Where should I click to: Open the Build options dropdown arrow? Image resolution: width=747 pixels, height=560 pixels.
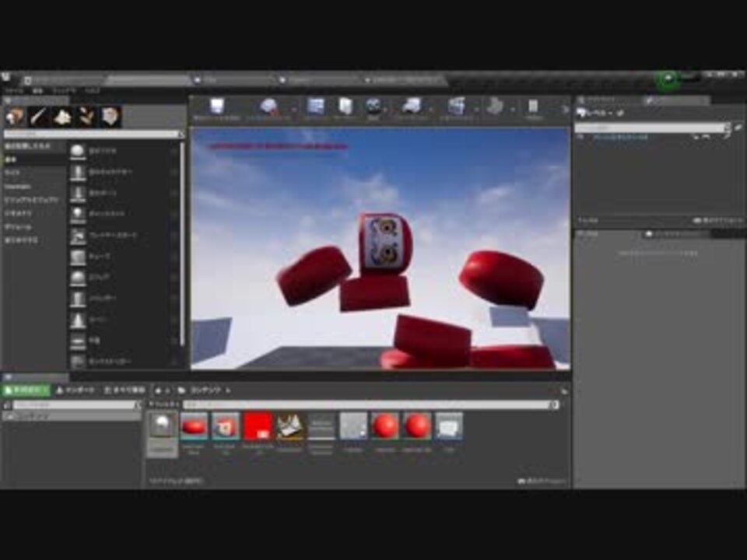pyautogui.click(x=513, y=110)
